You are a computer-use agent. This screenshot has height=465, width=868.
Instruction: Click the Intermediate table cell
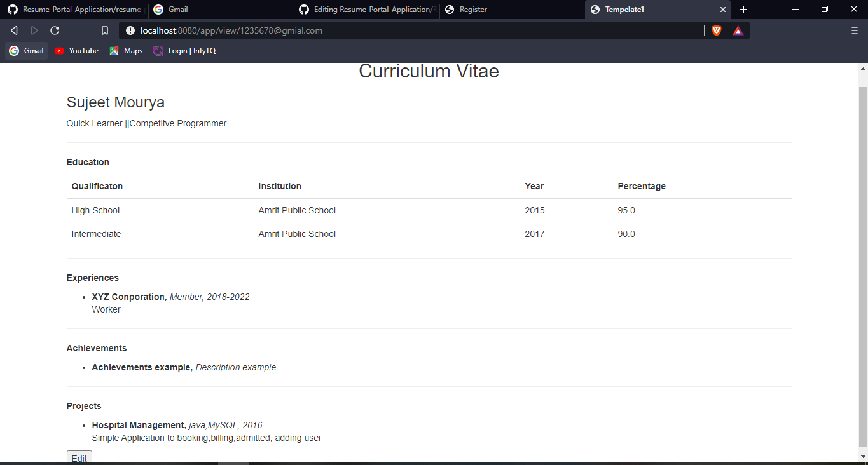point(96,234)
